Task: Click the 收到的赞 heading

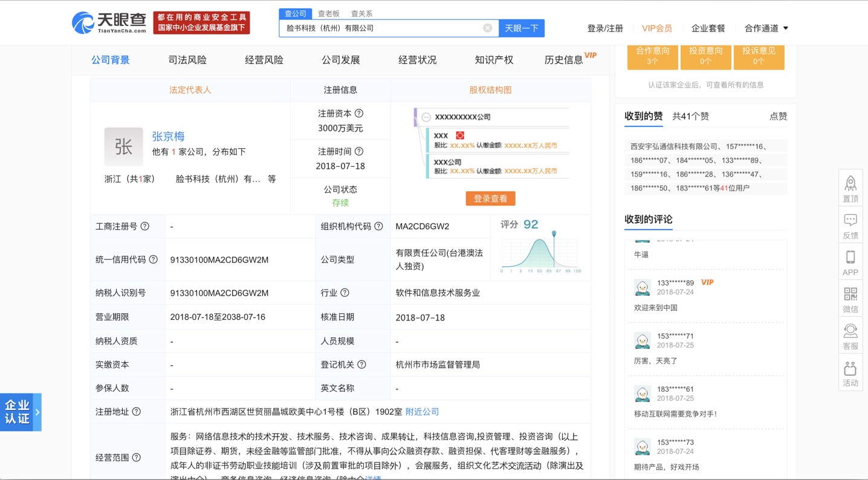Action: pyautogui.click(x=643, y=116)
